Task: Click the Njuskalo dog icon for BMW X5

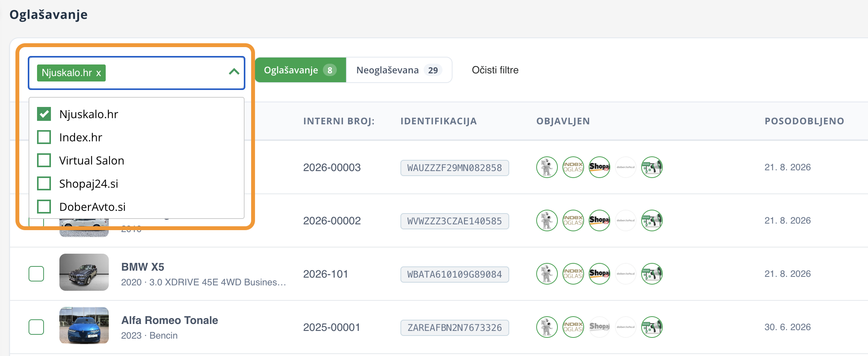Action: 547,274
